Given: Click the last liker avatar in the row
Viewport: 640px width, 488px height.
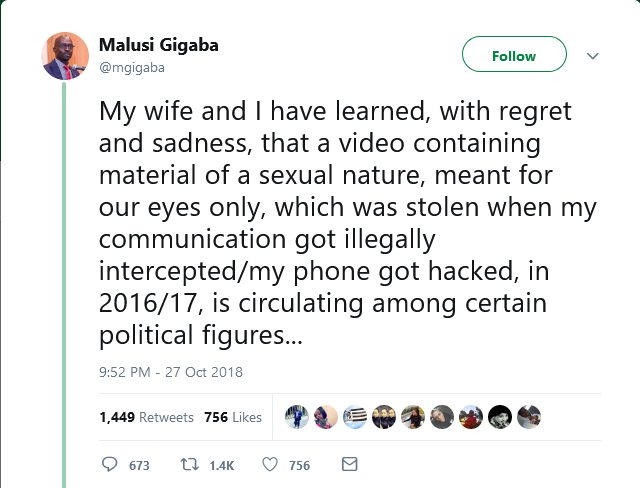Looking at the screenshot, I should [x=530, y=417].
